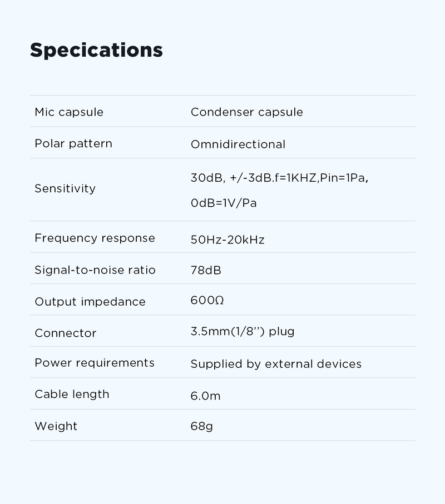Click the 50Hz-20kHz value

point(228,240)
